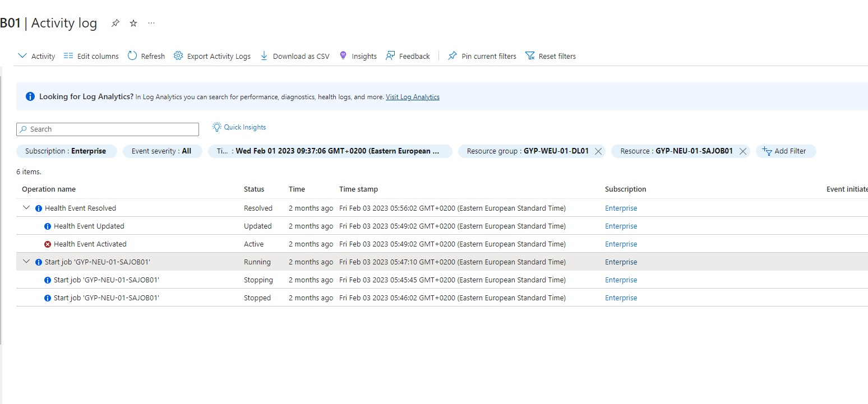Collapse the Start job GYP-NEU-01-SAJOB01 group

pyautogui.click(x=26, y=261)
